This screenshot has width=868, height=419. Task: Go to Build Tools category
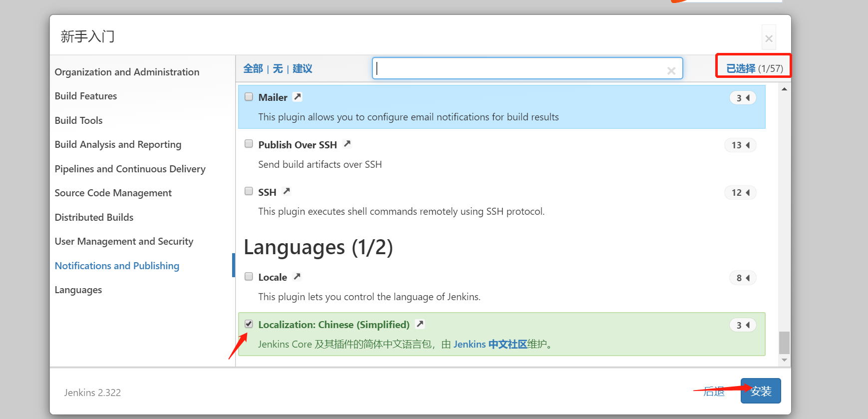[78, 120]
